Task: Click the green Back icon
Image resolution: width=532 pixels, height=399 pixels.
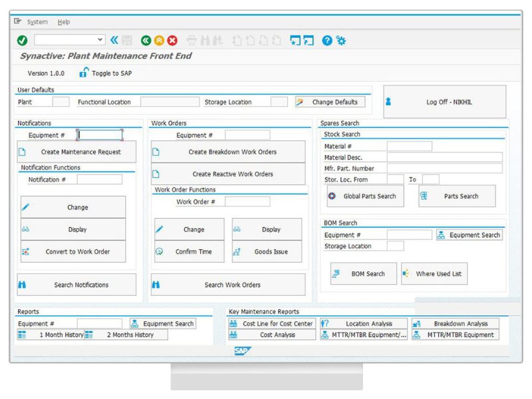Action: pyautogui.click(x=146, y=41)
